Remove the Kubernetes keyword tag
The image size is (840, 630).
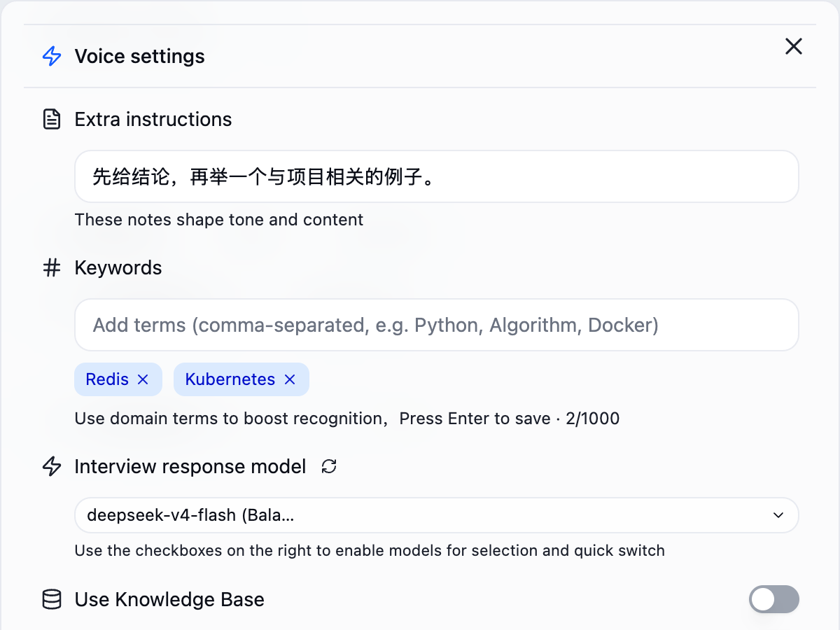[x=290, y=379]
